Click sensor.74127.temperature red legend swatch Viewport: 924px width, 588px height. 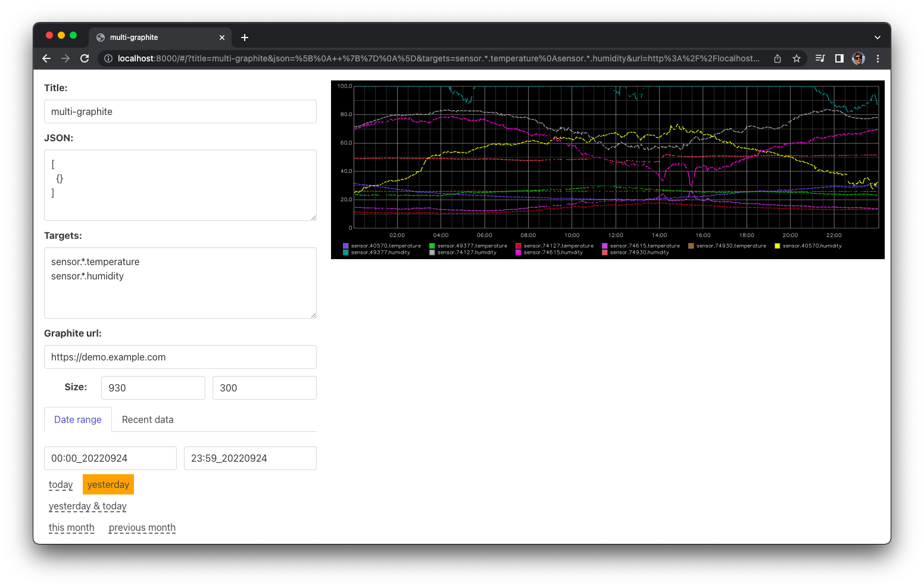[x=519, y=246]
